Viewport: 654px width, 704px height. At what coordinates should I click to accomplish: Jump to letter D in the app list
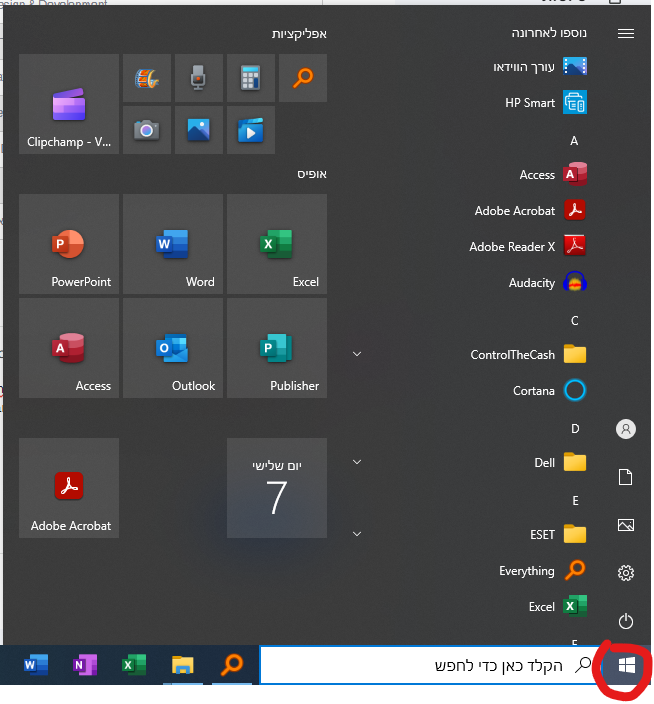click(575, 429)
